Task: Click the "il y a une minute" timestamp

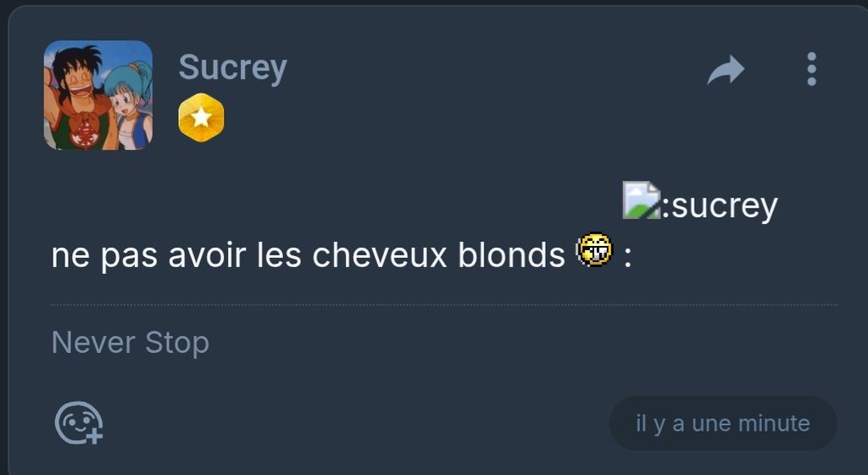Action: (723, 423)
